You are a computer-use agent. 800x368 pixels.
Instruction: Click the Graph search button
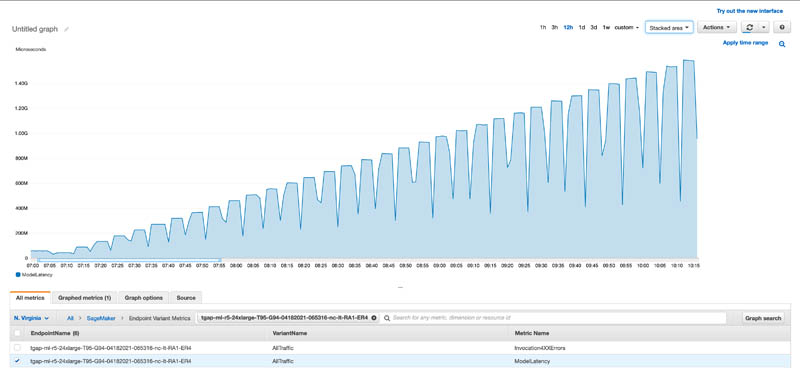763,318
